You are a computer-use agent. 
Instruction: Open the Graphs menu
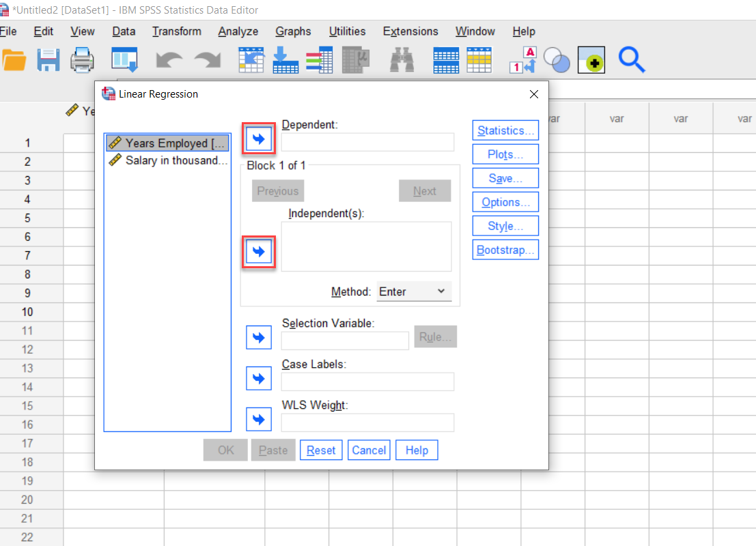point(293,31)
